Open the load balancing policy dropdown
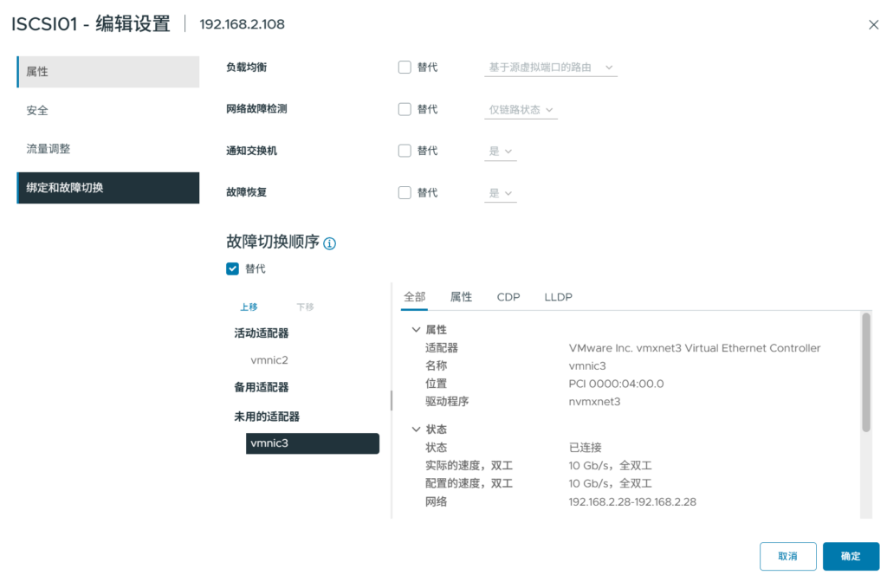Image resolution: width=887 pixels, height=588 pixels. 550,68
